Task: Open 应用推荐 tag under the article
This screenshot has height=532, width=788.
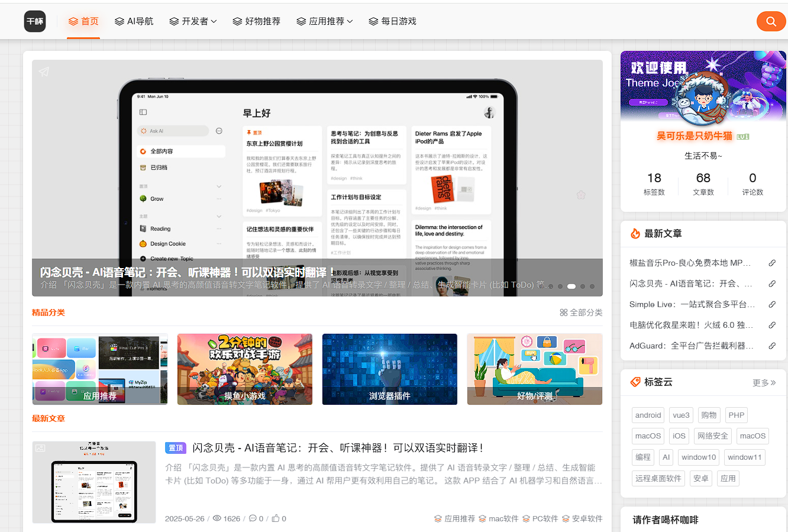Action: [454, 518]
